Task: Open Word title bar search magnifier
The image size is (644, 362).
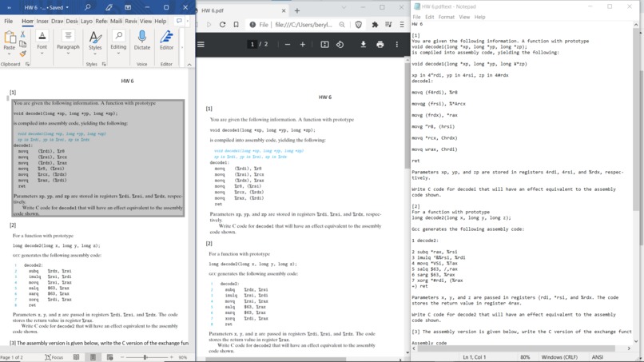Action: [x=87, y=7]
